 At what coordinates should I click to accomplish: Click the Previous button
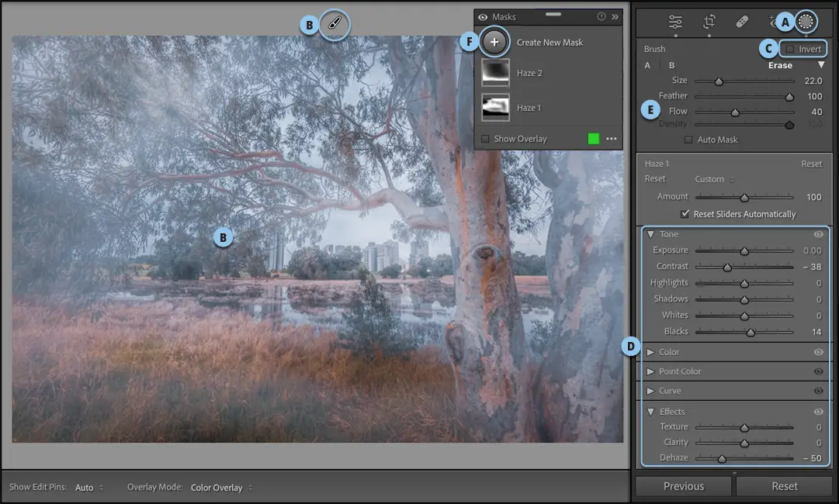683,486
